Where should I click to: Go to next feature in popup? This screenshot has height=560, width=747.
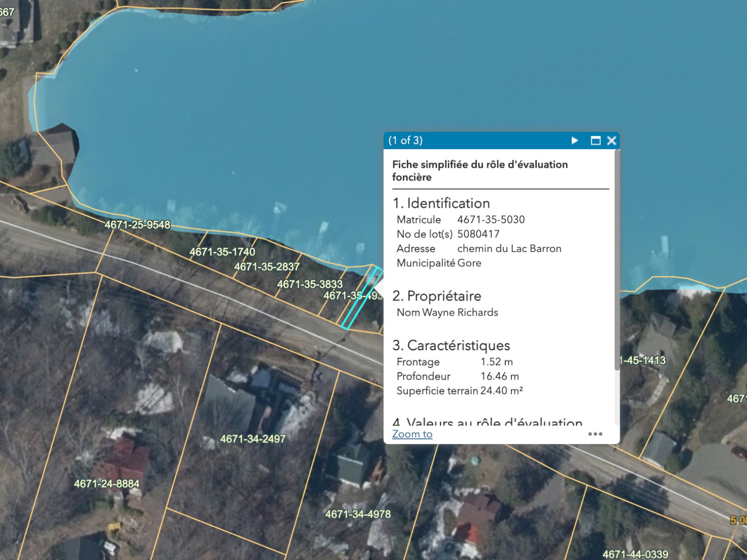tap(574, 141)
